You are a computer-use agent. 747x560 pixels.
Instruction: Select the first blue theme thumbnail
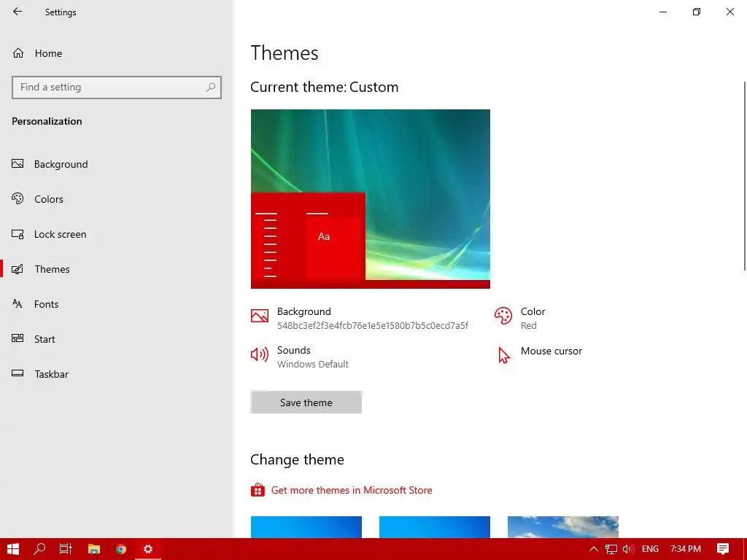(306, 527)
